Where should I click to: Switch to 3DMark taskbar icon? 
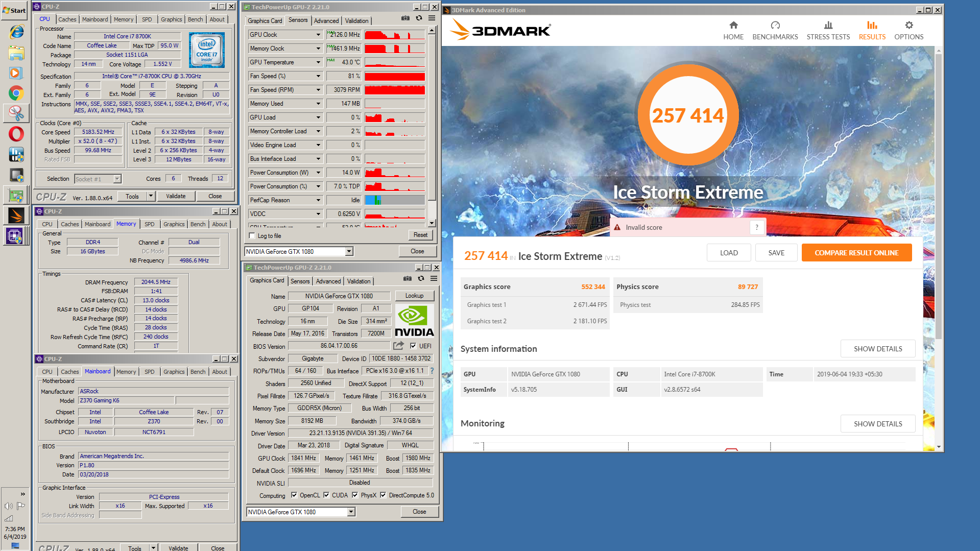click(16, 215)
